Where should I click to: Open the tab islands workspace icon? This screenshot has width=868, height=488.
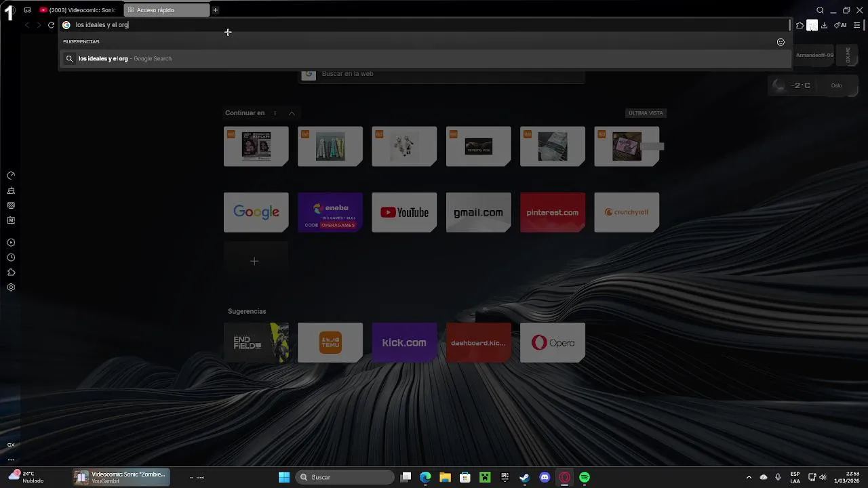tap(28, 10)
